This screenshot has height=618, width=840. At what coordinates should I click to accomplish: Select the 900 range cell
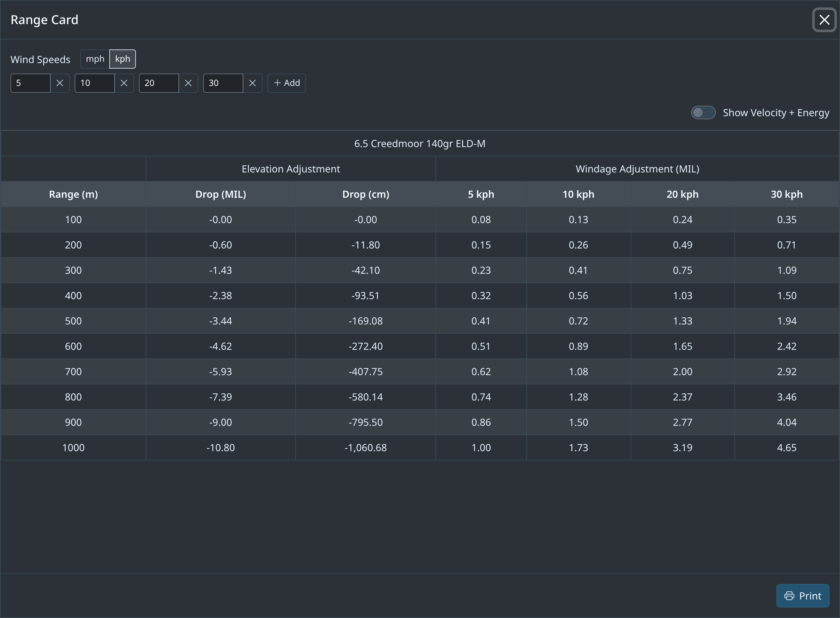tap(73, 422)
